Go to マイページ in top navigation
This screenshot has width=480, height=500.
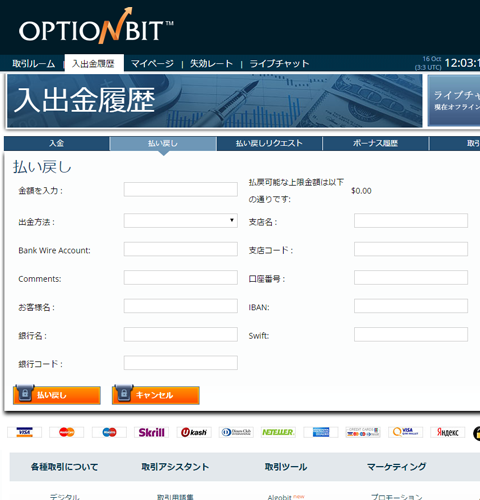pyautogui.click(x=152, y=63)
